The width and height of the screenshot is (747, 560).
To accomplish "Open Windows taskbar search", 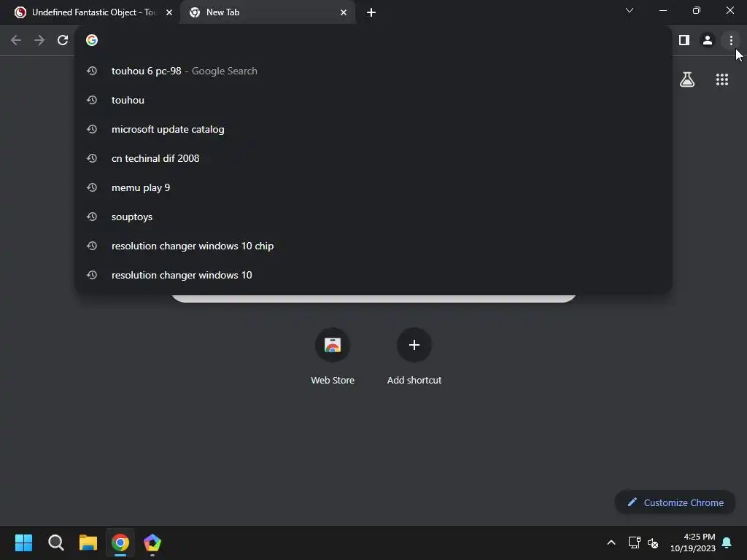I will tap(55, 542).
